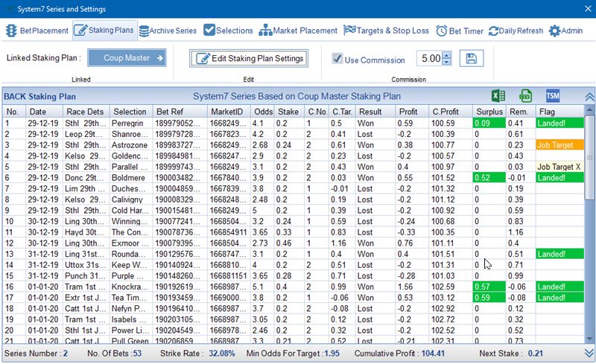The width and height of the screenshot is (596, 364).
Task: Sort by the Stake column header
Action: (289, 112)
